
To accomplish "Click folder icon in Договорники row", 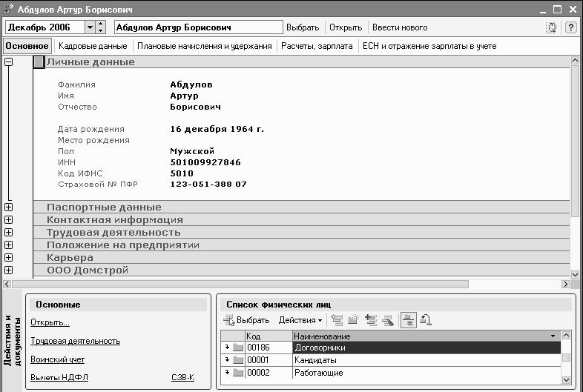I will [x=238, y=348].
